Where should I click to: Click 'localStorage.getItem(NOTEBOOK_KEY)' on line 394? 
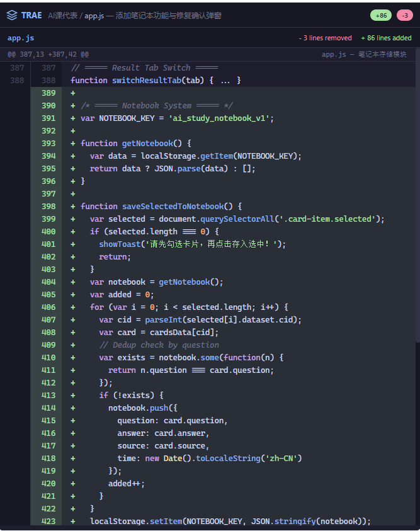point(219,156)
